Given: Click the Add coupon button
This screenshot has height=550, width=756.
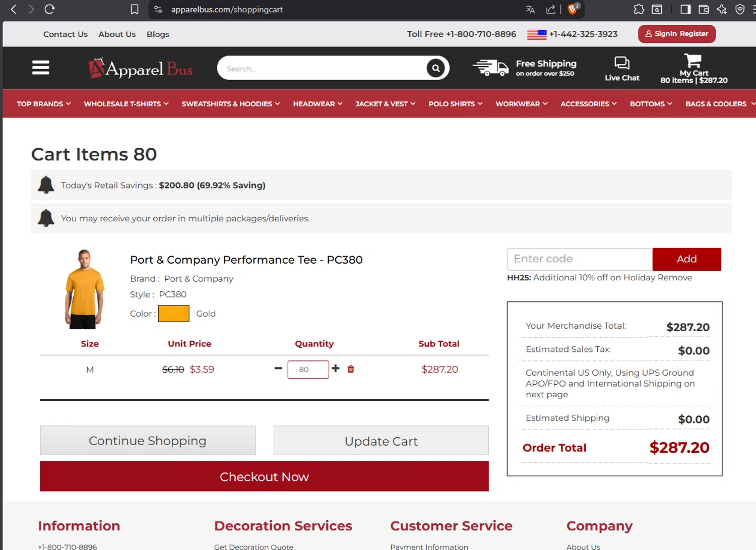Looking at the screenshot, I should tap(686, 259).
